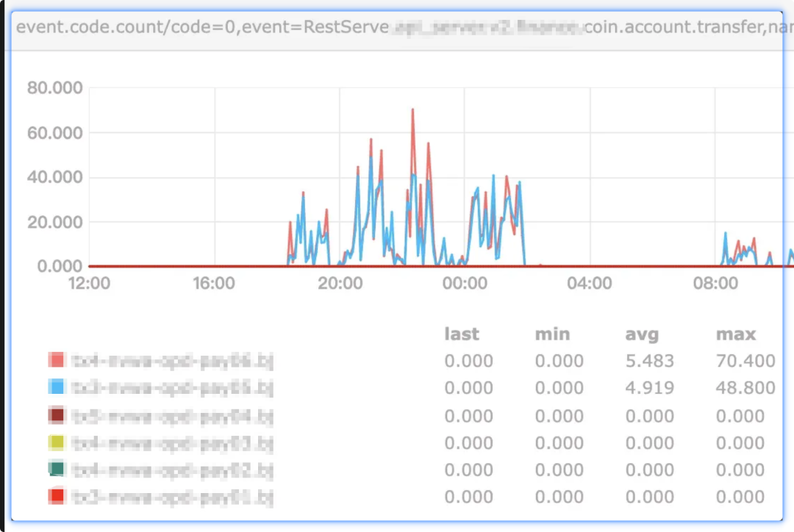The width and height of the screenshot is (794, 532).
Task: Click the avg value 5.483
Action: tap(650, 361)
